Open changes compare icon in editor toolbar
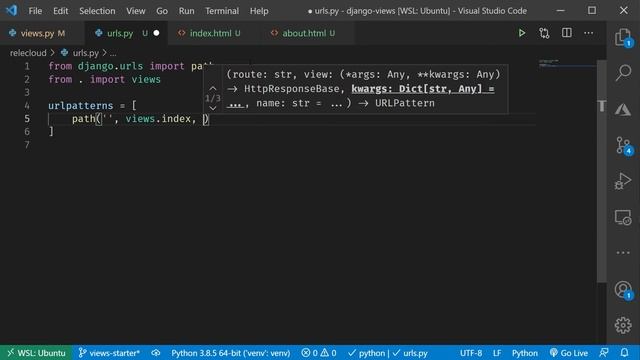This screenshot has width=640, height=360. [x=544, y=33]
